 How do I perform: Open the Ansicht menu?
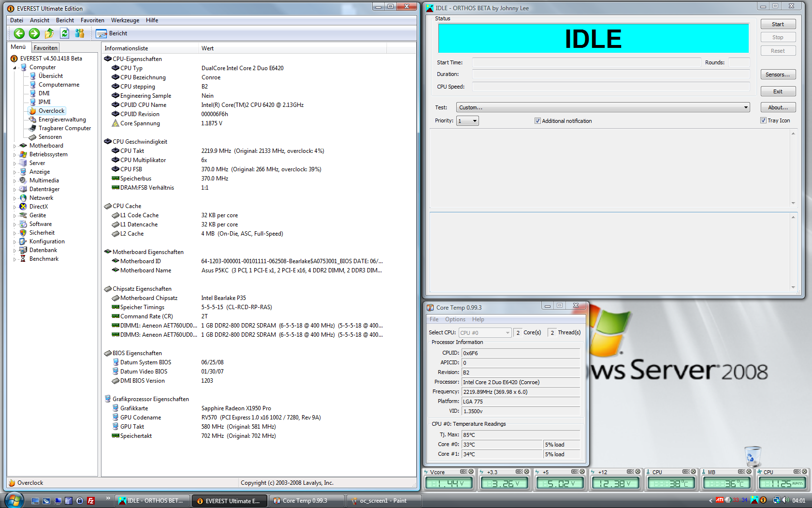pos(40,20)
